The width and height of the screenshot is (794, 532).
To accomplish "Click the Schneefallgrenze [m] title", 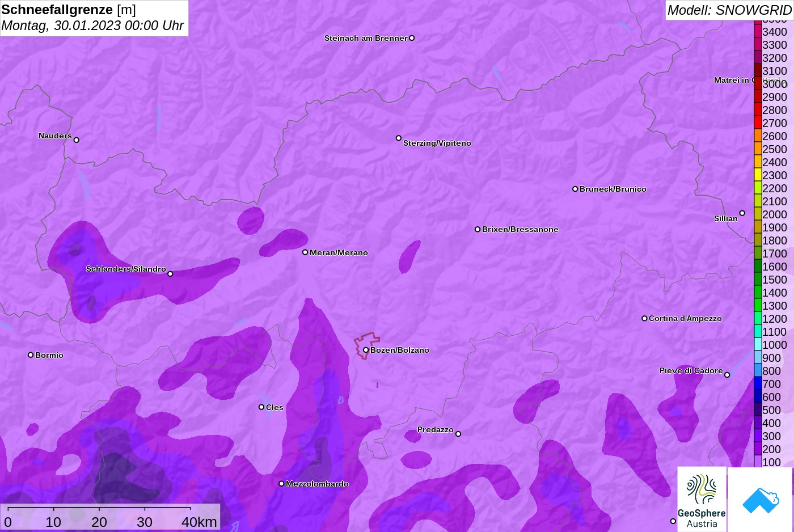I will (69, 10).
